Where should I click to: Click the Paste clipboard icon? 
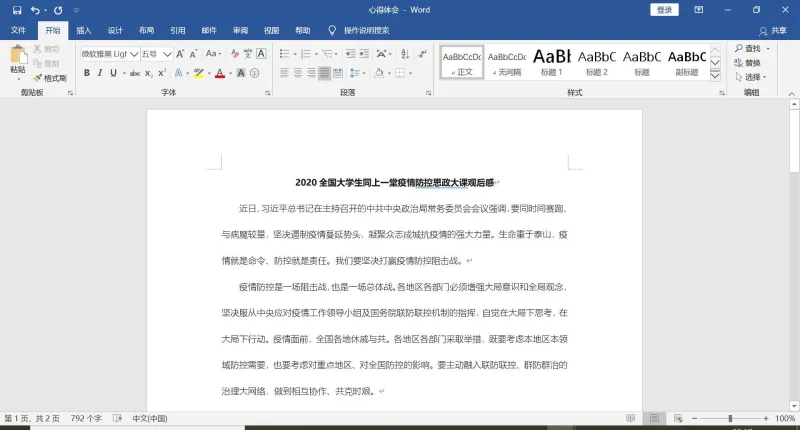(18, 56)
